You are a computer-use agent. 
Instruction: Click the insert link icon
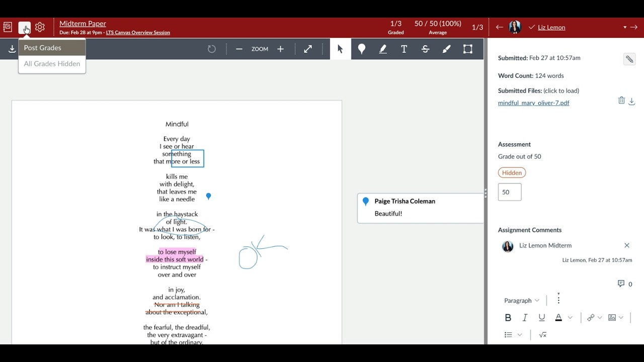(591, 317)
